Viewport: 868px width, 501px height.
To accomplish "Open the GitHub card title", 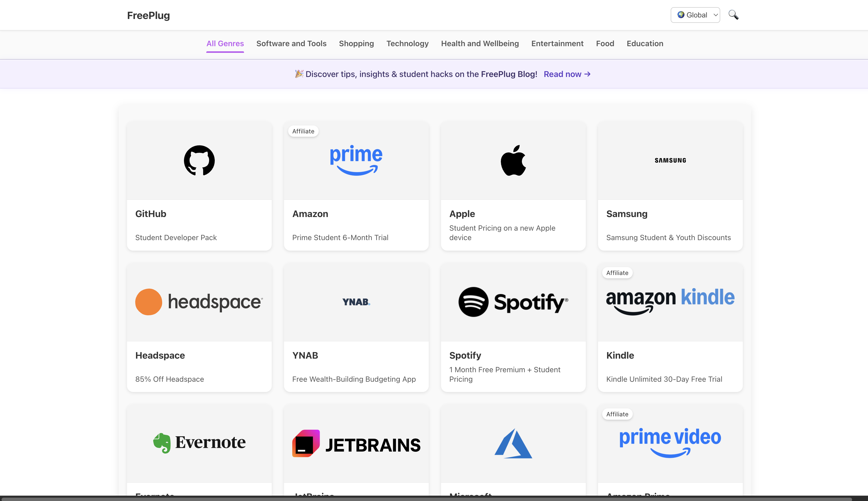I will [151, 214].
